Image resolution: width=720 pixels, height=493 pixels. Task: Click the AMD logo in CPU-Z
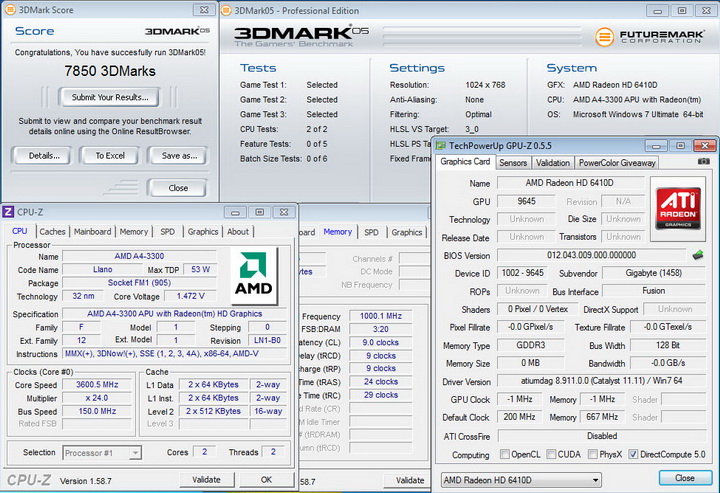[x=254, y=275]
